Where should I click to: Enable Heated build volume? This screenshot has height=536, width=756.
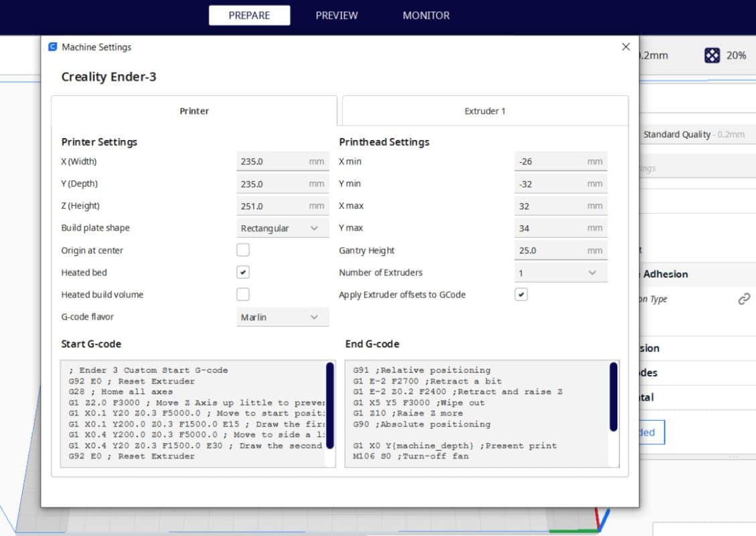(242, 294)
